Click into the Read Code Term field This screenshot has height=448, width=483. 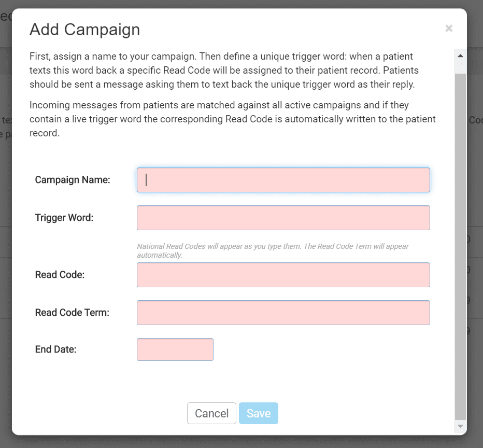point(283,313)
